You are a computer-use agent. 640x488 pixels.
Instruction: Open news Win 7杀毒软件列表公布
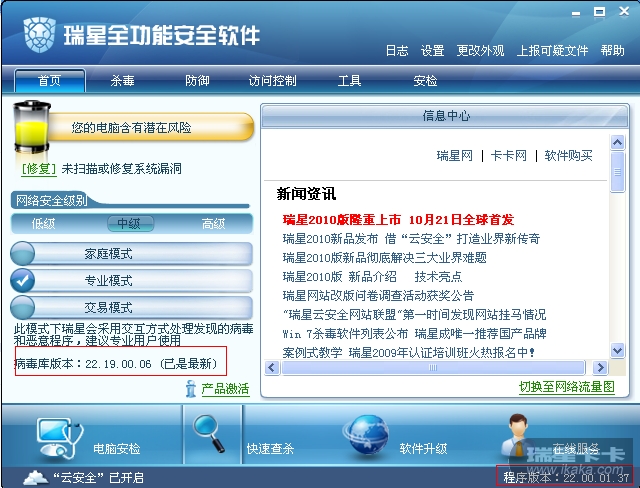[414, 333]
